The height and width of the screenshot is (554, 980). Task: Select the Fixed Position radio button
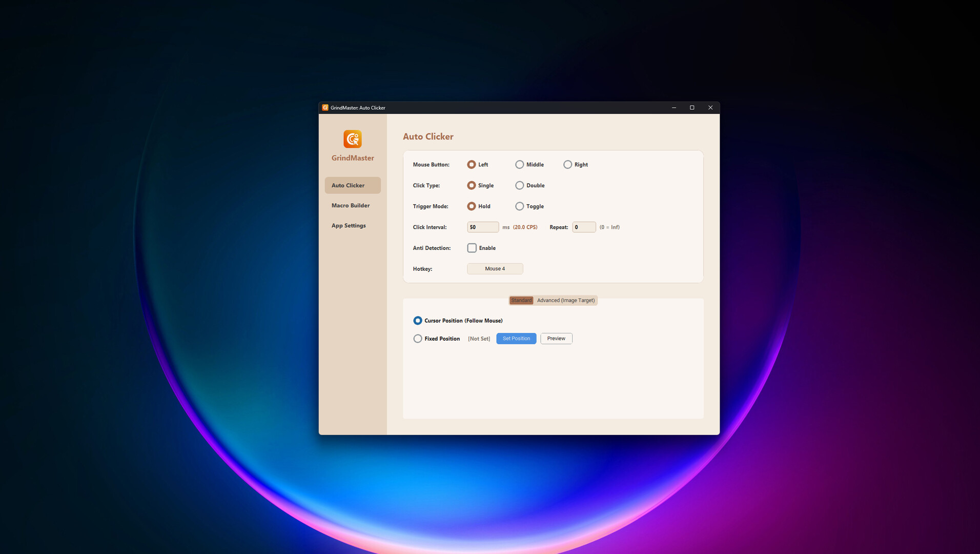(x=418, y=339)
